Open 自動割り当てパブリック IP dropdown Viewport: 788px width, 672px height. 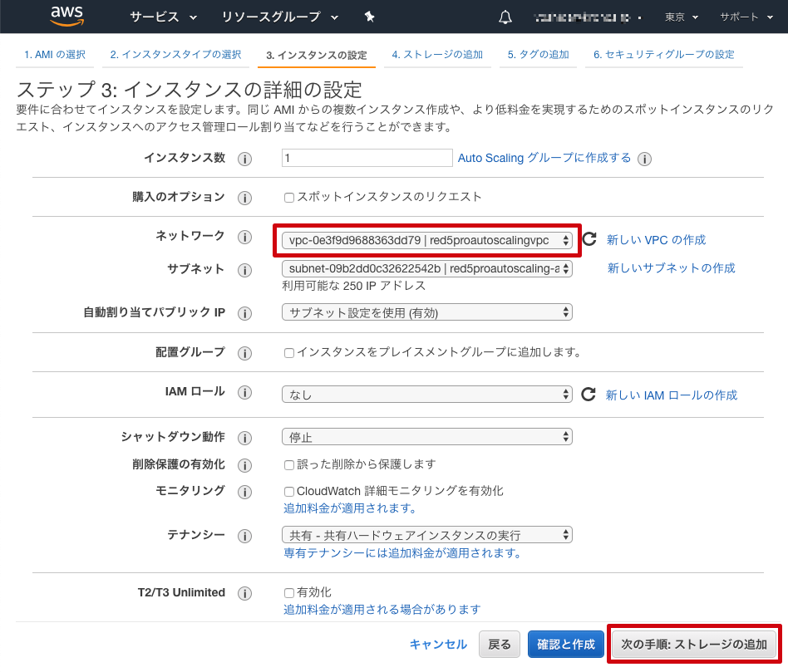pos(427,312)
